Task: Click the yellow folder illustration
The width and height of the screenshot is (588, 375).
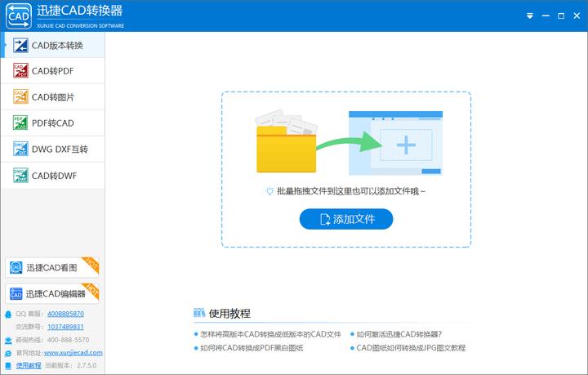Action: point(286,142)
